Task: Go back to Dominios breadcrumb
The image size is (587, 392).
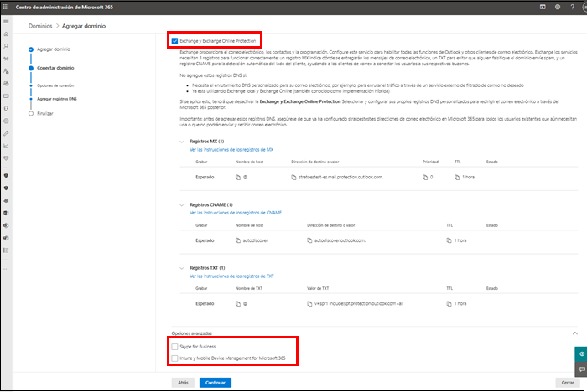Action: pyautogui.click(x=40, y=26)
